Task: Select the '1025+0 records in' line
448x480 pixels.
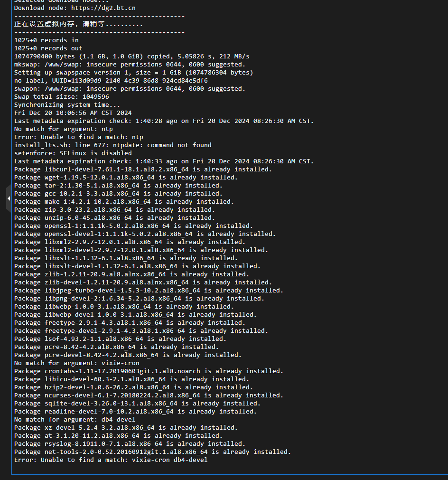Action: (x=46, y=40)
